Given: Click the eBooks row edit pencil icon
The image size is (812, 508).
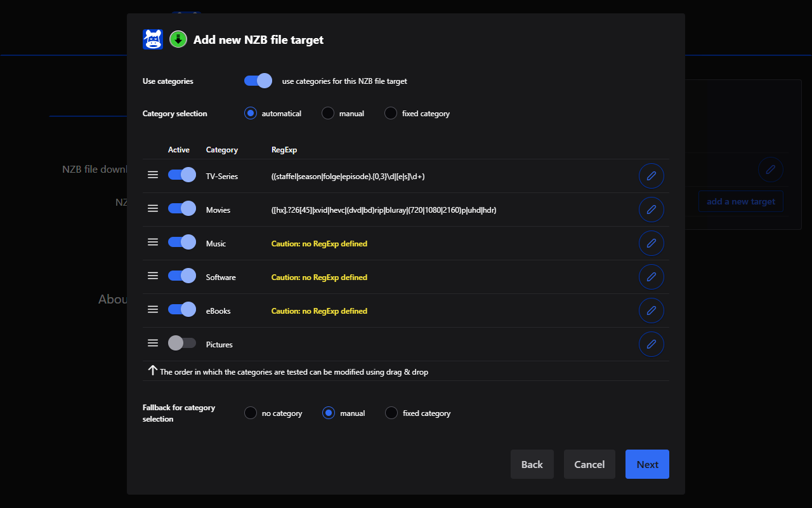Looking at the screenshot, I should 651,310.
